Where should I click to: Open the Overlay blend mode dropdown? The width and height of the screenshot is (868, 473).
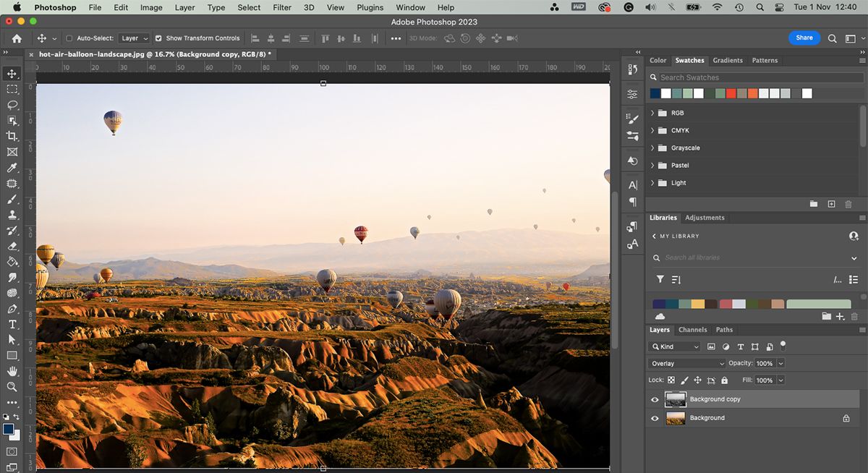pyautogui.click(x=686, y=363)
